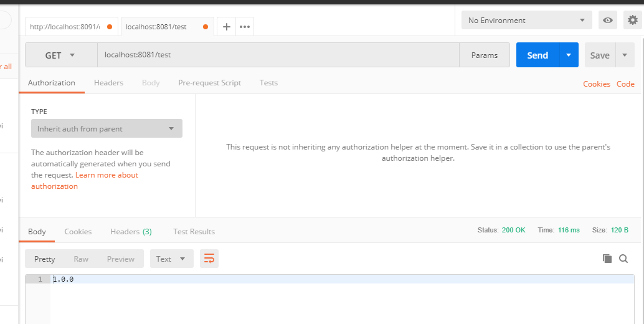Click line number 1 in response gutter

point(40,279)
